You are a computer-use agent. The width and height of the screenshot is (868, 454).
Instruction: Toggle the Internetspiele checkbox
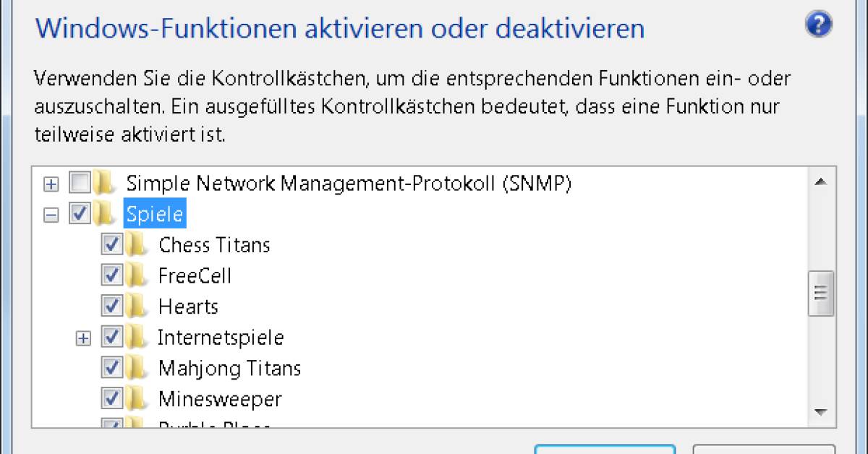coord(111,337)
